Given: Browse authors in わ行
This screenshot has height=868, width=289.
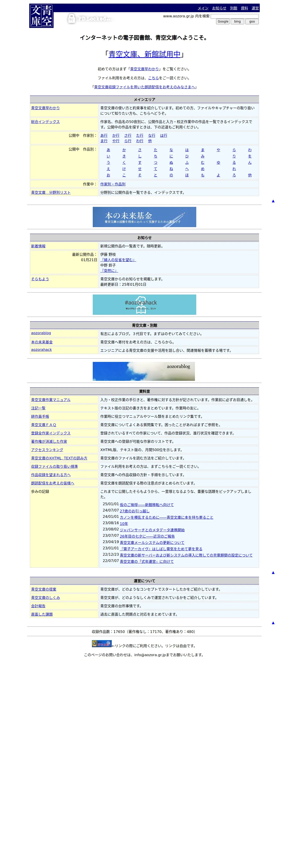Looking at the screenshot, I should pyautogui.click(x=140, y=141).
